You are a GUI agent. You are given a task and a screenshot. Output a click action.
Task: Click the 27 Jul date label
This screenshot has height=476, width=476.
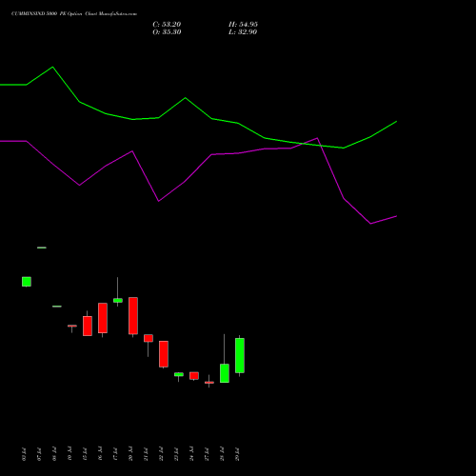(208, 454)
